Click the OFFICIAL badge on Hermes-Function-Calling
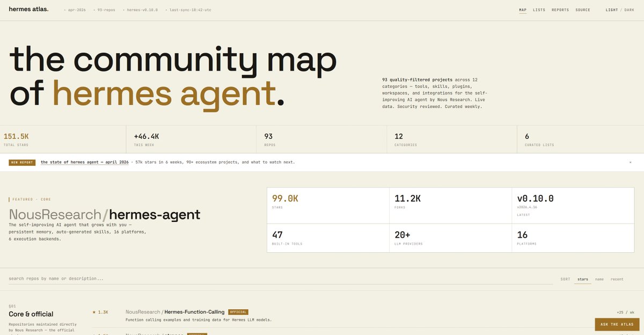The image size is (644, 335). (238, 312)
